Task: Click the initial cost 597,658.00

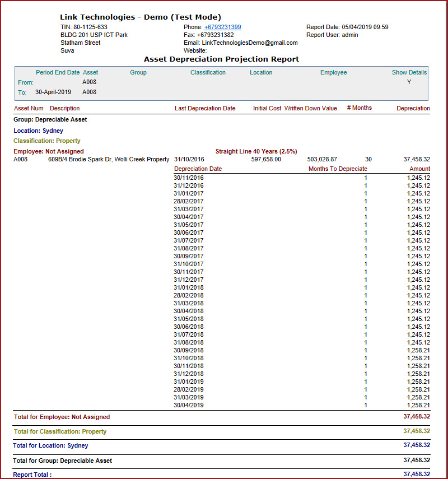Action: 266,159
